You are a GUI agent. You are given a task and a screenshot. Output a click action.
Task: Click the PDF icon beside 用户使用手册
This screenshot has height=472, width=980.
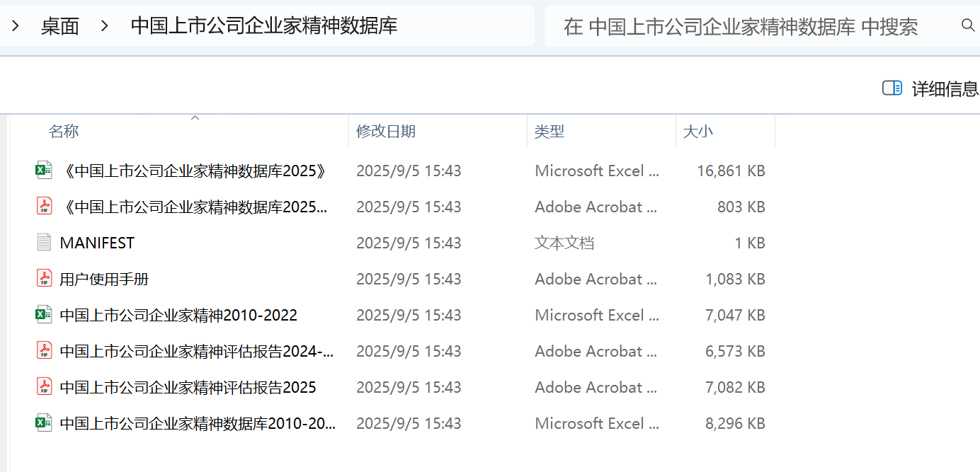[x=44, y=279]
